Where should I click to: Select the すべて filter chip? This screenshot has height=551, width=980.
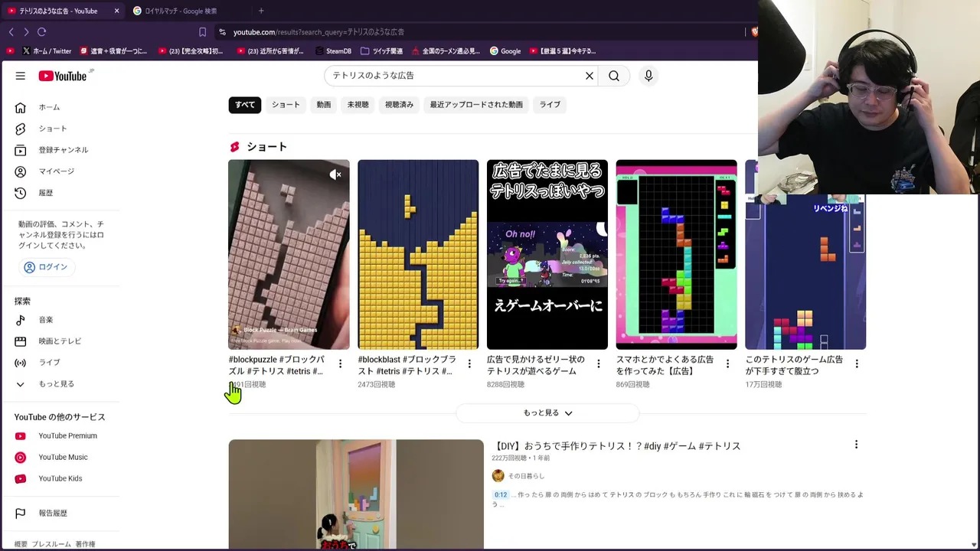(245, 105)
